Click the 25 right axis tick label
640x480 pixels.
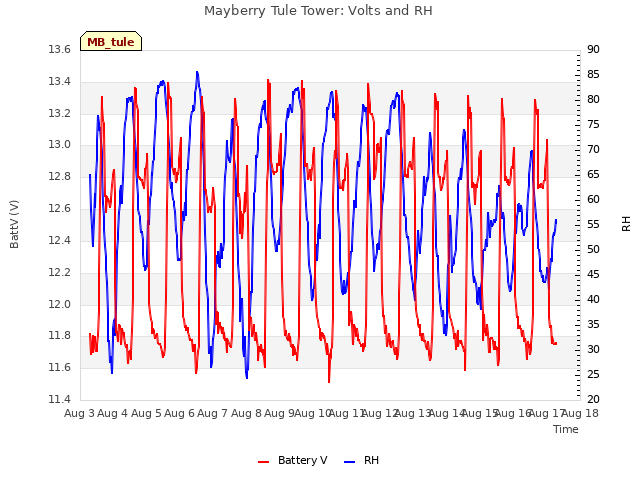coord(593,374)
